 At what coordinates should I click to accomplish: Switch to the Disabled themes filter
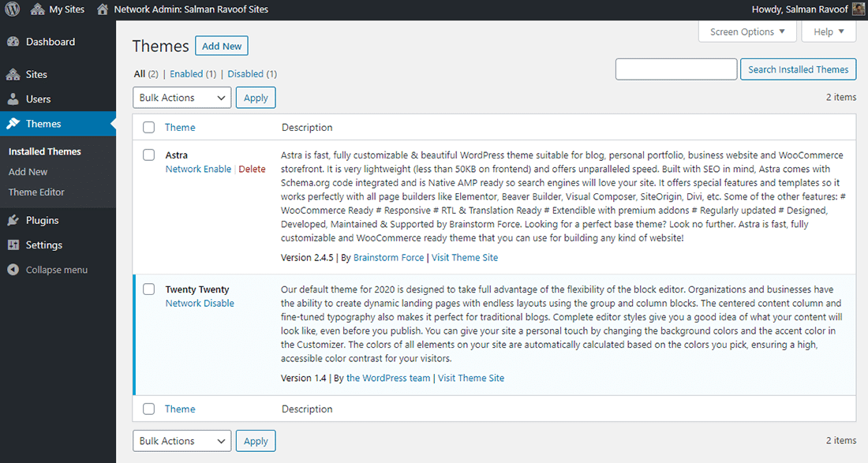(x=247, y=73)
